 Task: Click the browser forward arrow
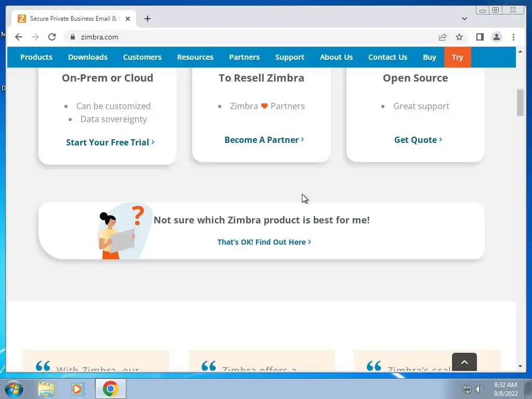click(35, 37)
